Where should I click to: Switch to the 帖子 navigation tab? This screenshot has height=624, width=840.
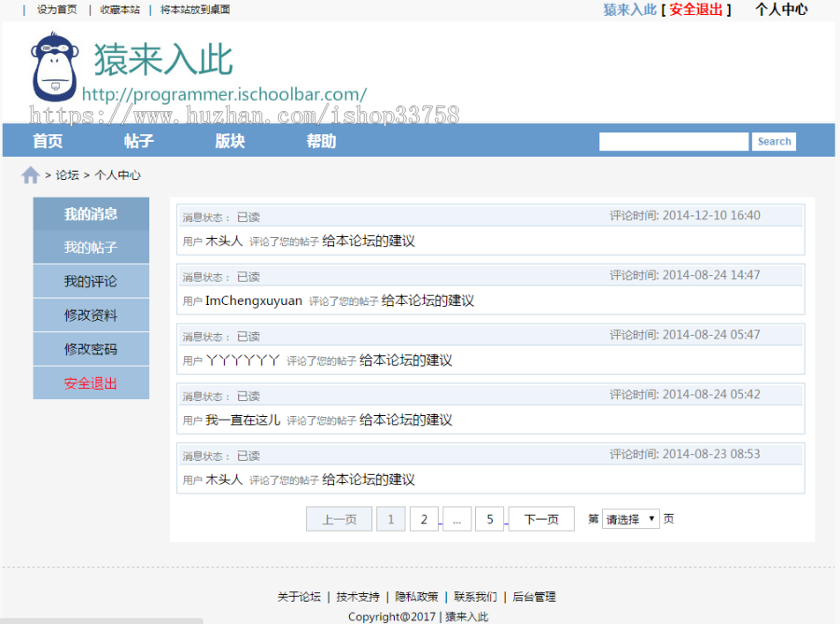[x=138, y=141]
